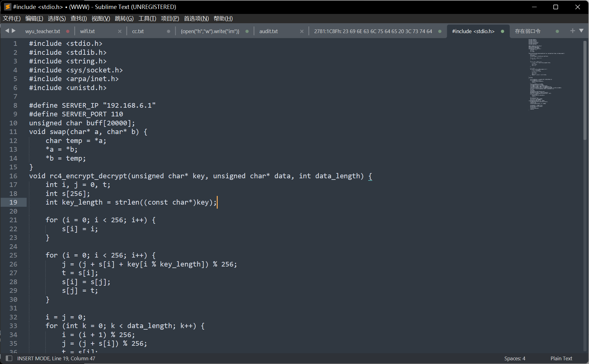The height and width of the screenshot is (364, 589).
Task: Click the rc4_encrypt_decrypt function name
Action: click(x=88, y=176)
